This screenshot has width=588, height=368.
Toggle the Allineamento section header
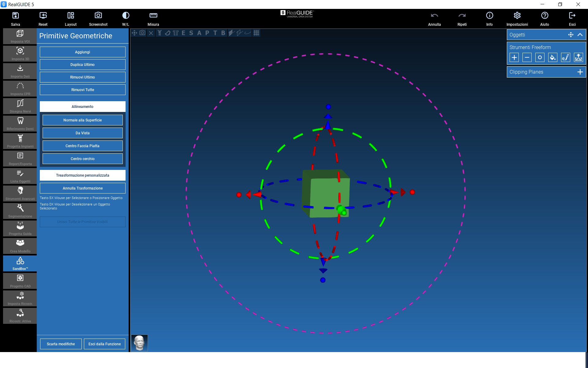point(82,107)
